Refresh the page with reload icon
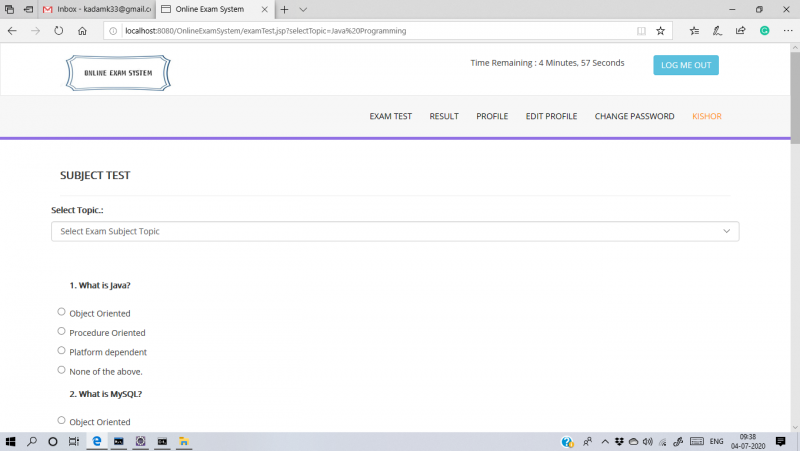 (x=59, y=31)
